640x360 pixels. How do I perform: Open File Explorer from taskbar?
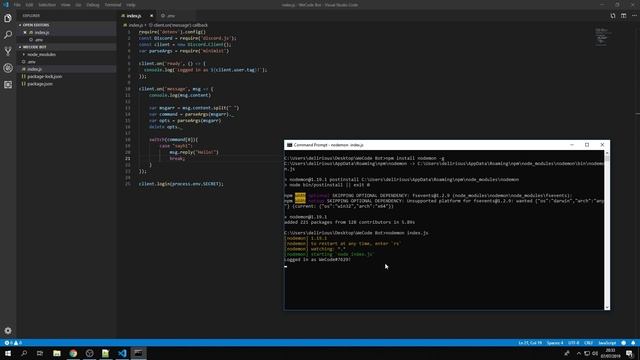(x=57, y=353)
